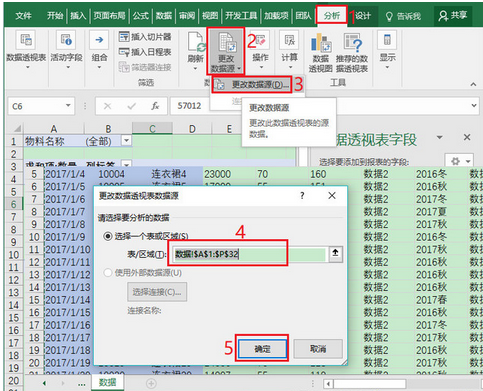Open the 设计 Design tab
Screen dimensions: 483x391
(363, 16)
